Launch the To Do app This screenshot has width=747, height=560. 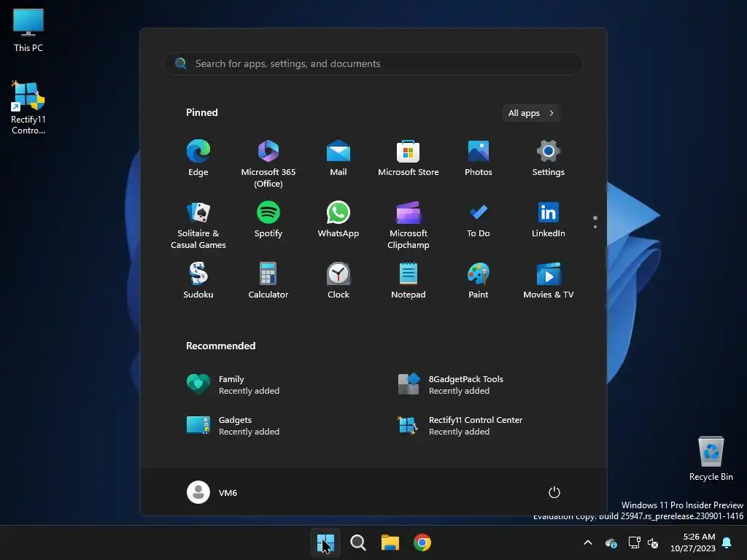pyautogui.click(x=479, y=219)
